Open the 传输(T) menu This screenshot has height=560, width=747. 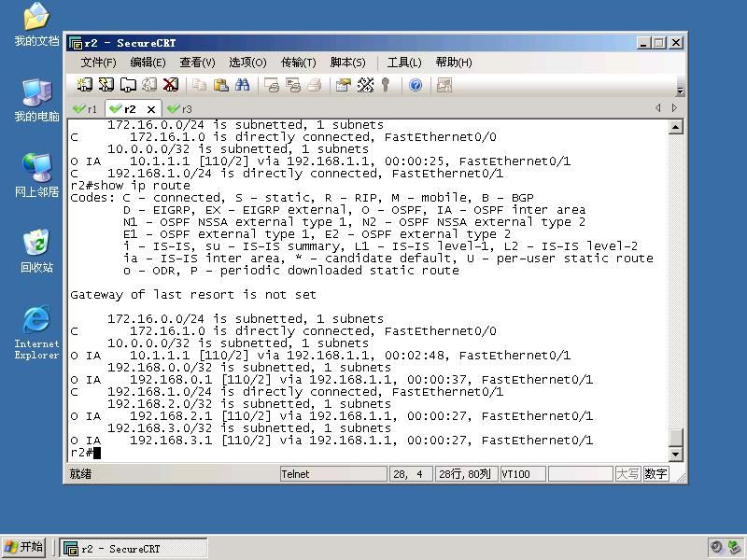point(298,63)
